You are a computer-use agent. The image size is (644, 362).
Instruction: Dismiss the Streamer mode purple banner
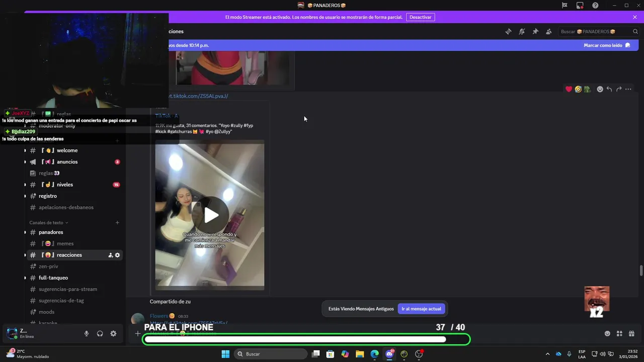635,17
